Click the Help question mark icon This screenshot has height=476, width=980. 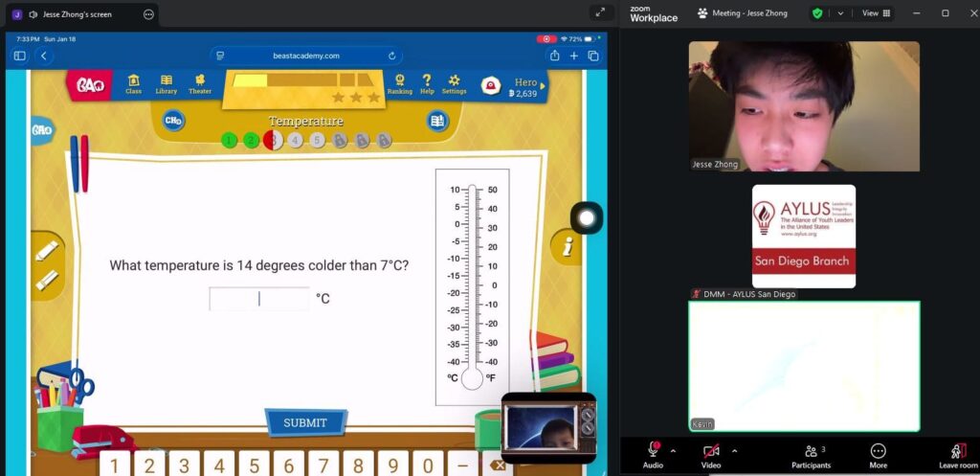[427, 84]
